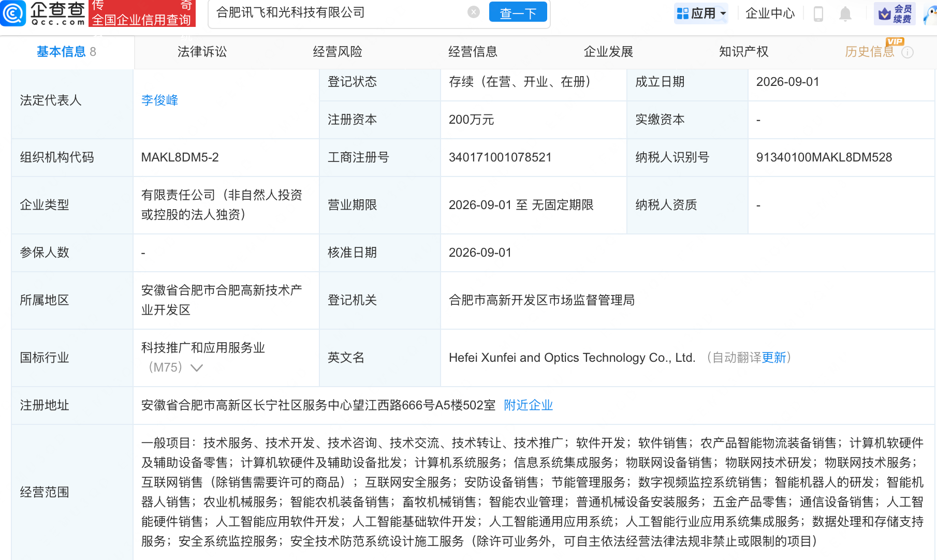Open the mobile phone app icon
This screenshot has width=937, height=560.
(818, 13)
